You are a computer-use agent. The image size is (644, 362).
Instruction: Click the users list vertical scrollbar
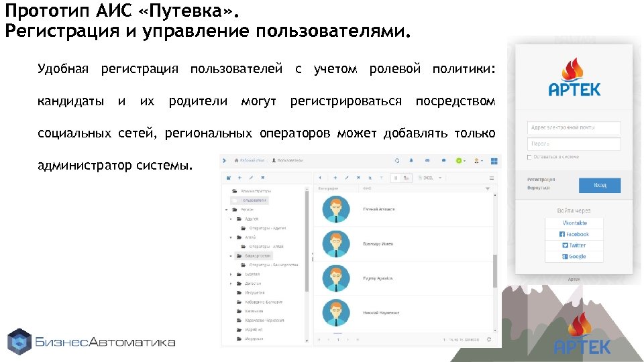(495, 271)
